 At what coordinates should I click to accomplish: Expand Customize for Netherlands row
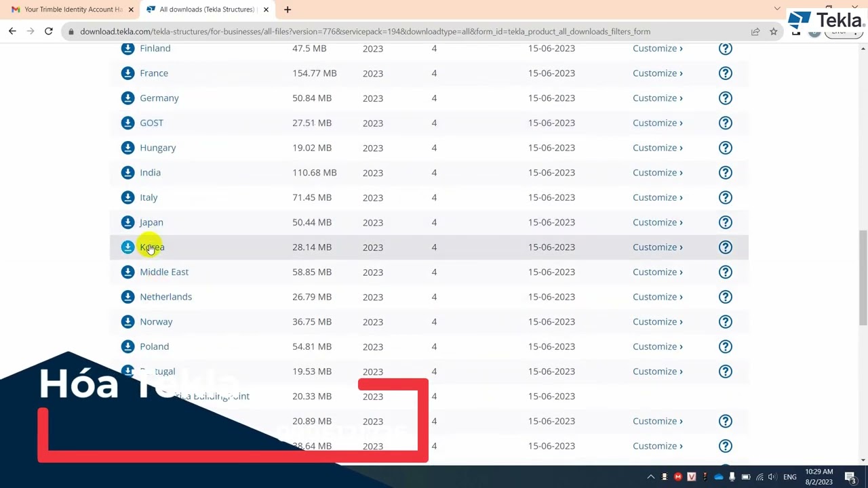pyautogui.click(x=658, y=297)
